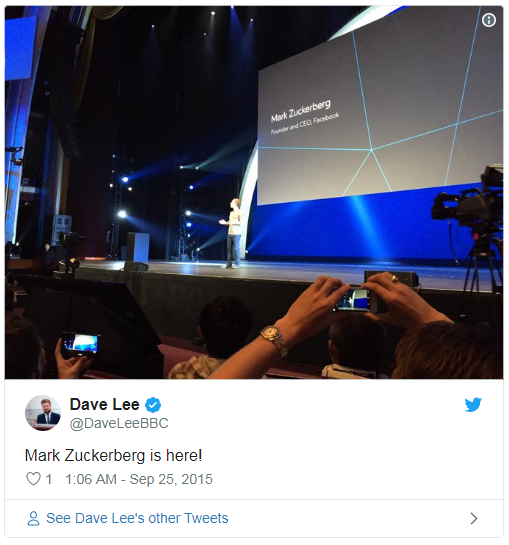Open Dave Lee's profile avatar picture

click(x=43, y=413)
